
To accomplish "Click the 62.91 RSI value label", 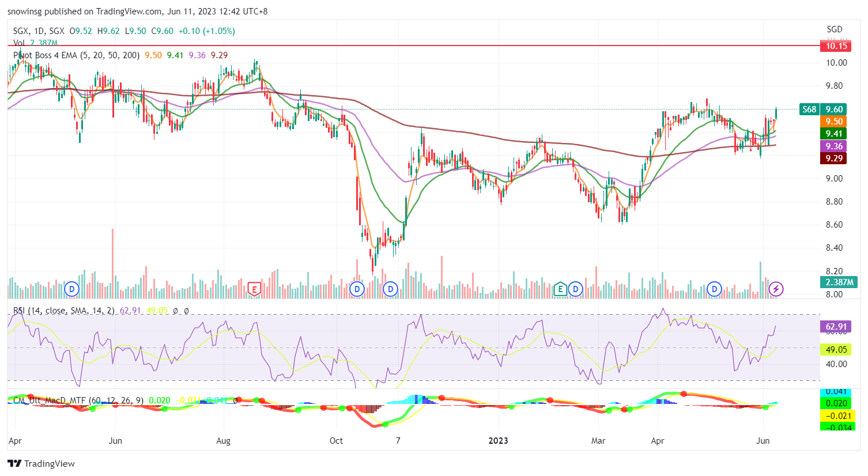I will (x=836, y=326).
